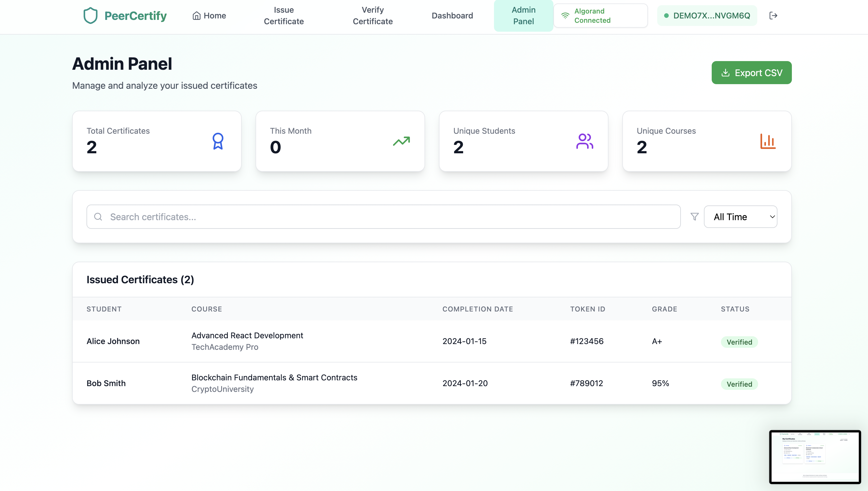Click the logout icon next to the wallet address

[x=773, y=16]
